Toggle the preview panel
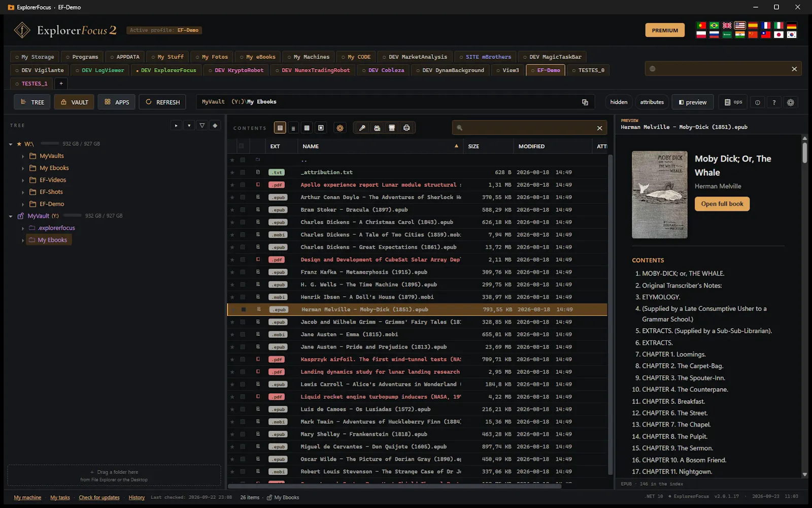Viewport: 812px width, 508px height. coord(693,102)
